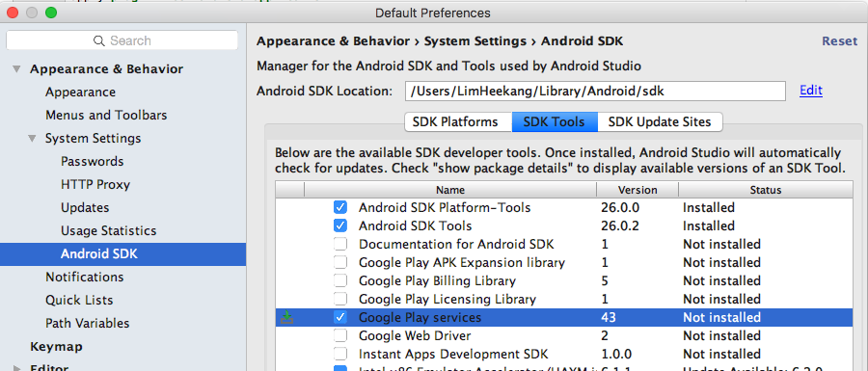Click the green zoom window button
The width and height of the screenshot is (868, 371).
click(51, 13)
